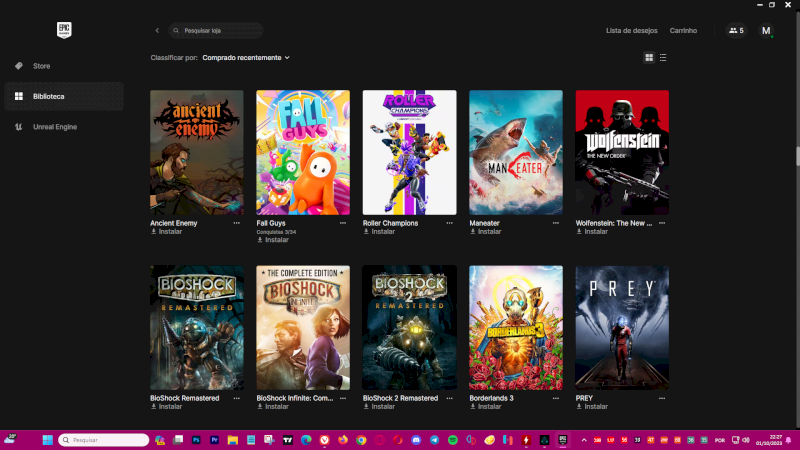Open the friends list icon
The height and width of the screenshot is (450, 800).
pyautogui.click(x=736, y=31)
